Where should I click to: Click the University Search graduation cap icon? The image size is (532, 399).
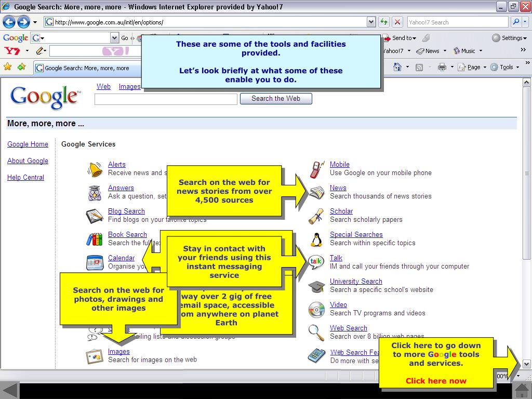coord(316,287)
